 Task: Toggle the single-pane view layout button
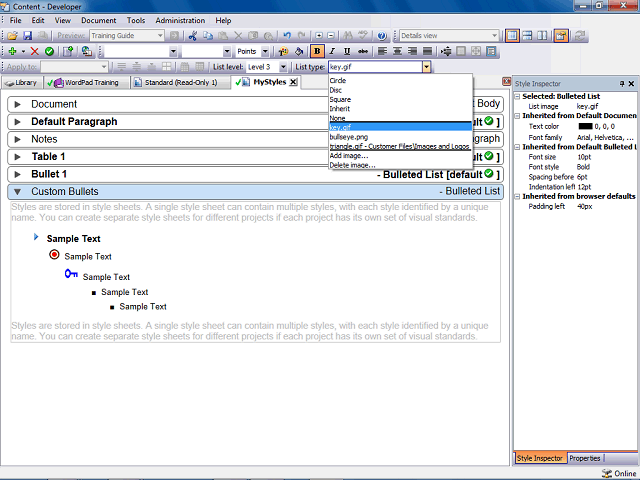pyautogui.click(x=512, y=36)
